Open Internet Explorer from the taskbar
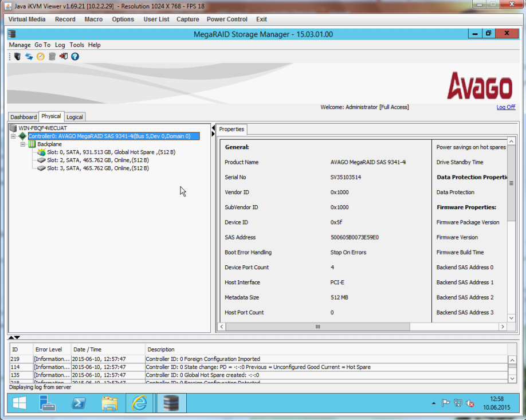Screen dimensions: 526x420 [139, 403]
